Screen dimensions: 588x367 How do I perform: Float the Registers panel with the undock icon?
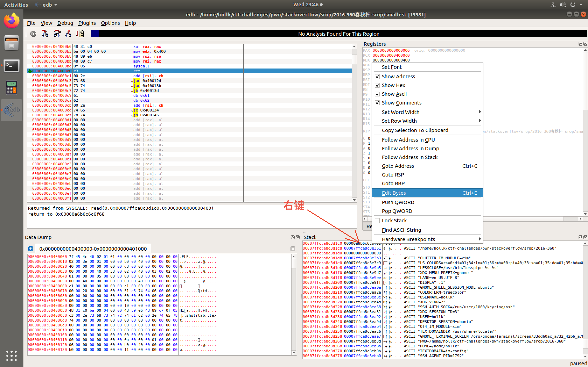580,44
